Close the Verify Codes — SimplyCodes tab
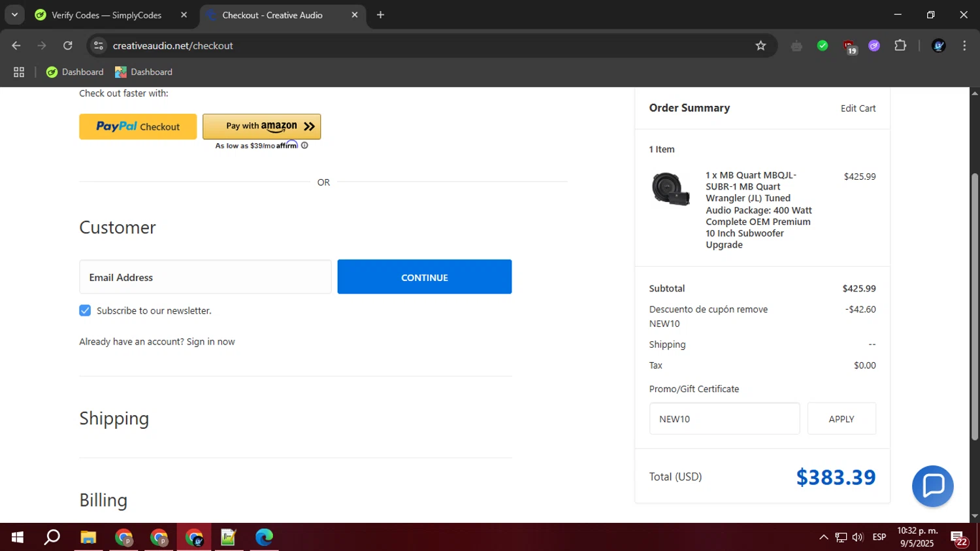Image resolution: width=980 pixels, height=551 pixels. pos(184,15)
